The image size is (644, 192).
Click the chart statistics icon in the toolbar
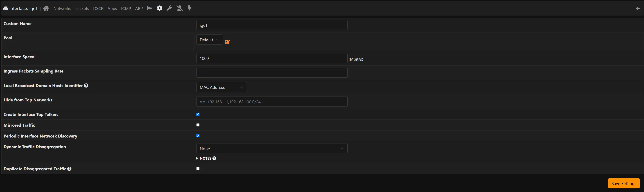tap(149, 8)
